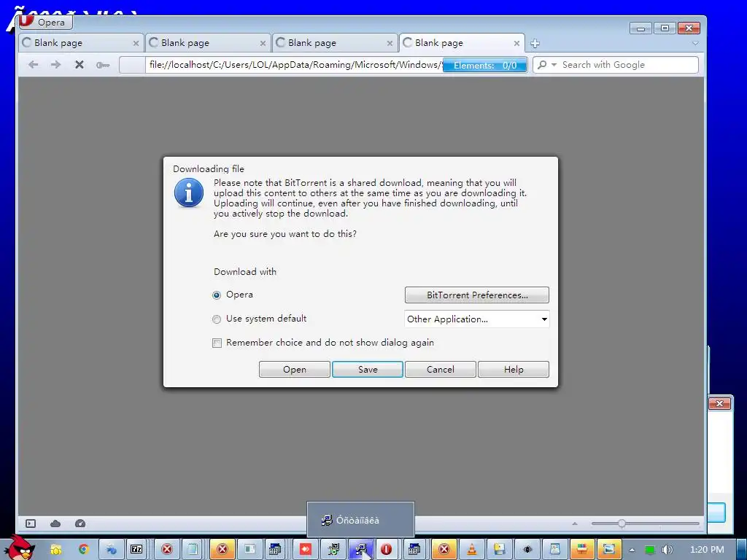Open the Angry Birds start button
The width and height of the screenshot is (747, 560).
tap(18, 548)
